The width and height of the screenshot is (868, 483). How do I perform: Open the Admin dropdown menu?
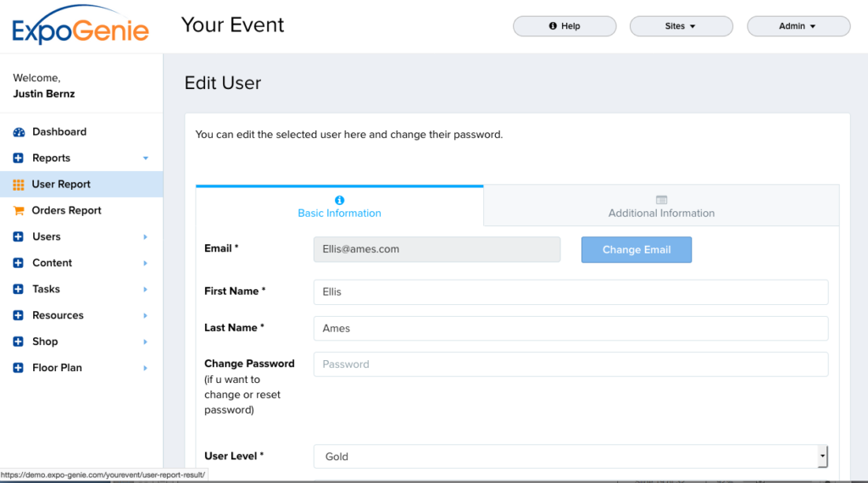(x=798, y=26)
